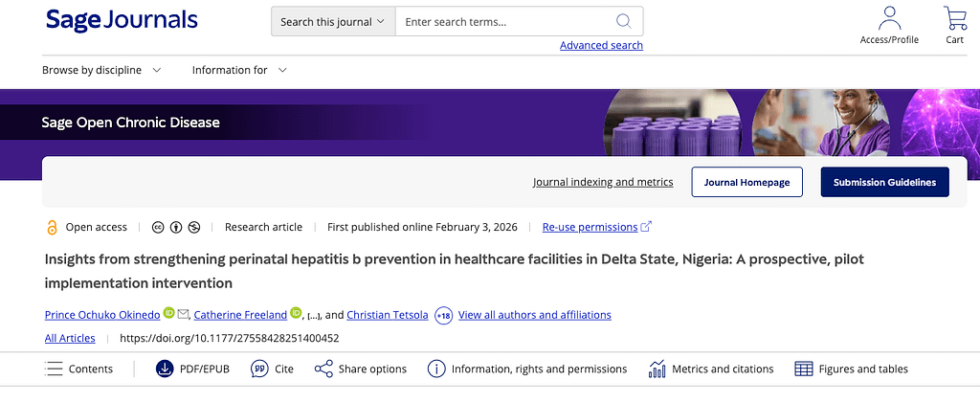Focus the Enter search terms field
Viewport: 980px width, 403px height.
click(506, 22)
